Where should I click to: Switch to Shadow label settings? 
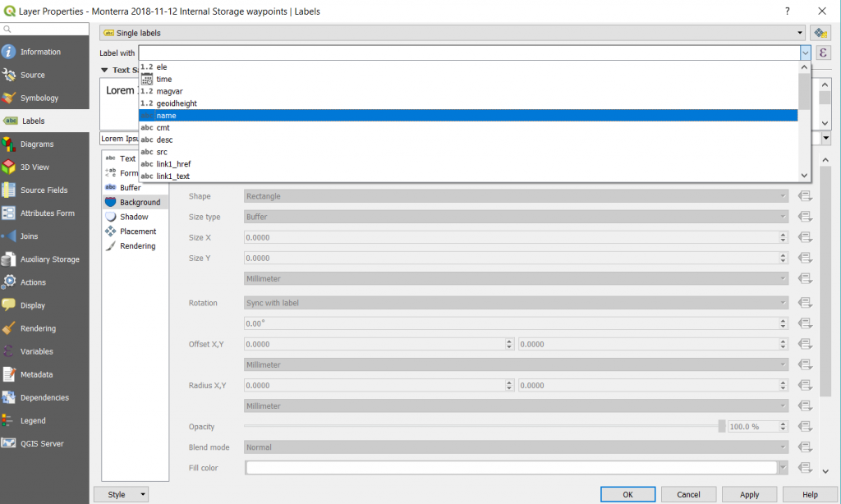click(135, 217)
